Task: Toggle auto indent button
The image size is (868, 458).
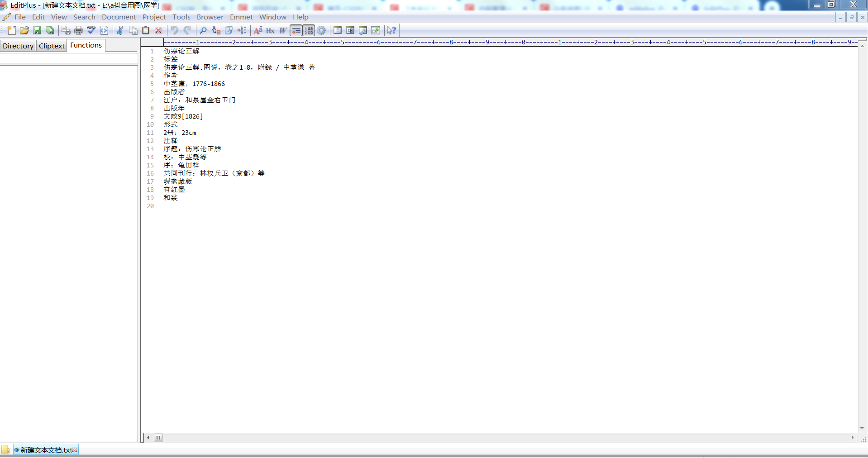Action: 296,30
